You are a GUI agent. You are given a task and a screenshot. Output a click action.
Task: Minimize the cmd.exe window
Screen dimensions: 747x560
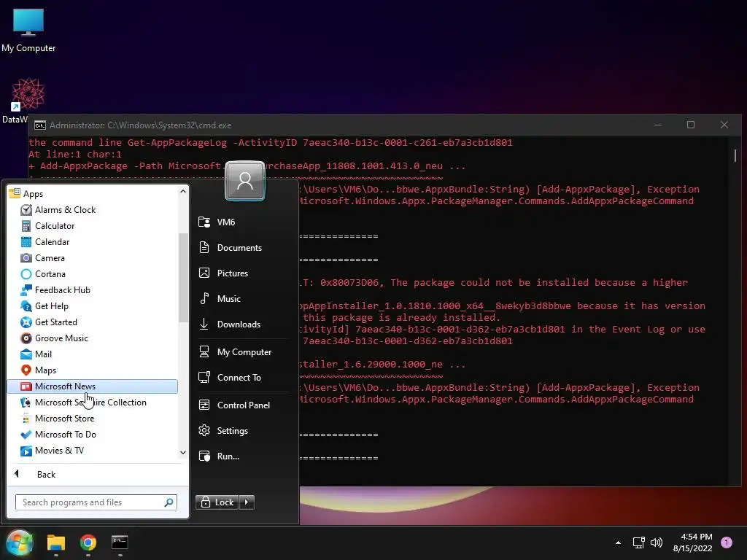click(x=658, y=125)
